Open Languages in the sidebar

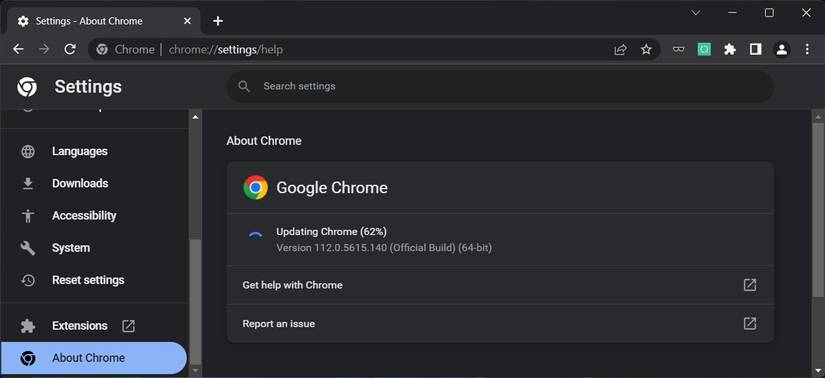[95, 152]
